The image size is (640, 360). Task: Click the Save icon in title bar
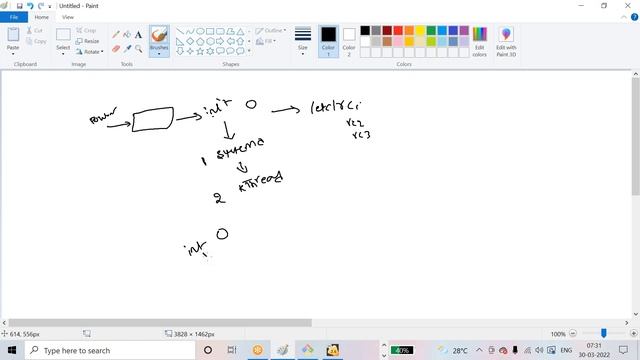pos(19,6)
